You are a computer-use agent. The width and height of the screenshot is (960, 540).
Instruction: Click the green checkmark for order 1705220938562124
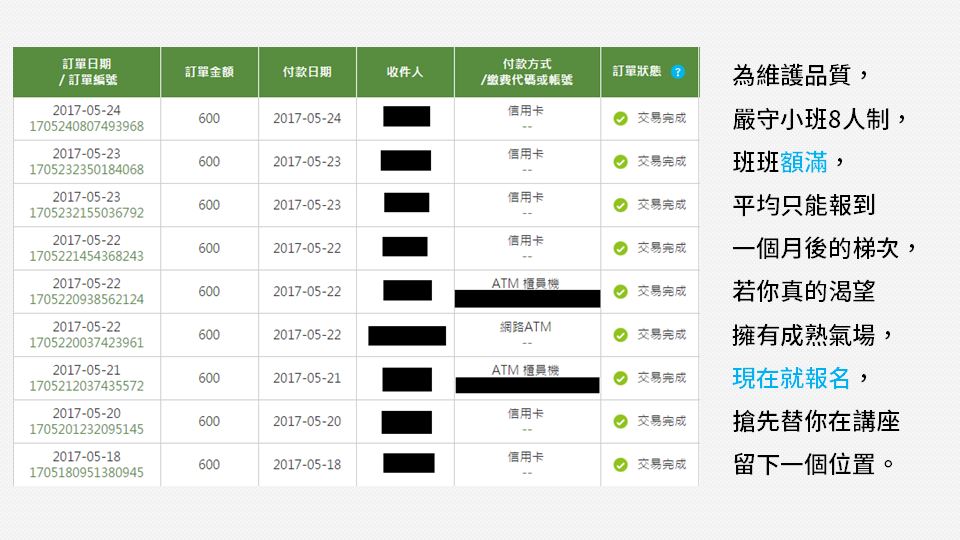point(620,292)
